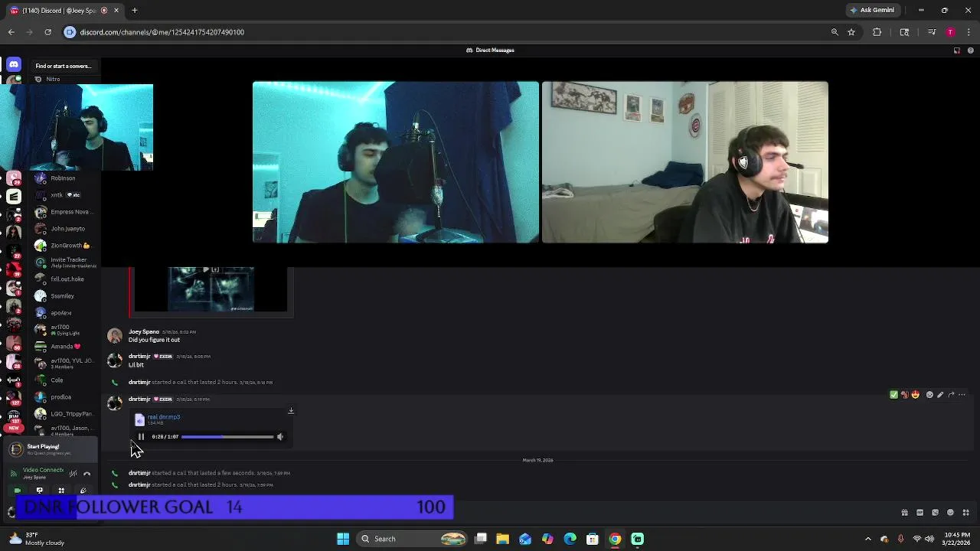Click Ask Gemini button in Chrome
Image resolution: width=980 pixels, height=551 pixels.
872,10
